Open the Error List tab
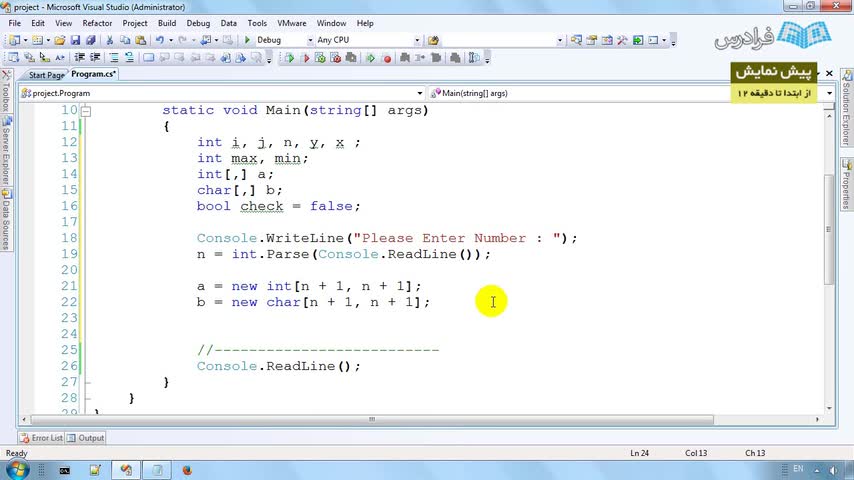This screenshot has width=854, height=480. pyautogui.click(x=41, y=438)
